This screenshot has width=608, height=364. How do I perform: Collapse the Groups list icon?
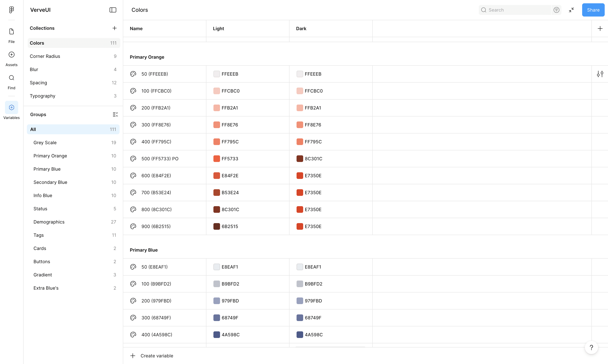pos(115,114)
